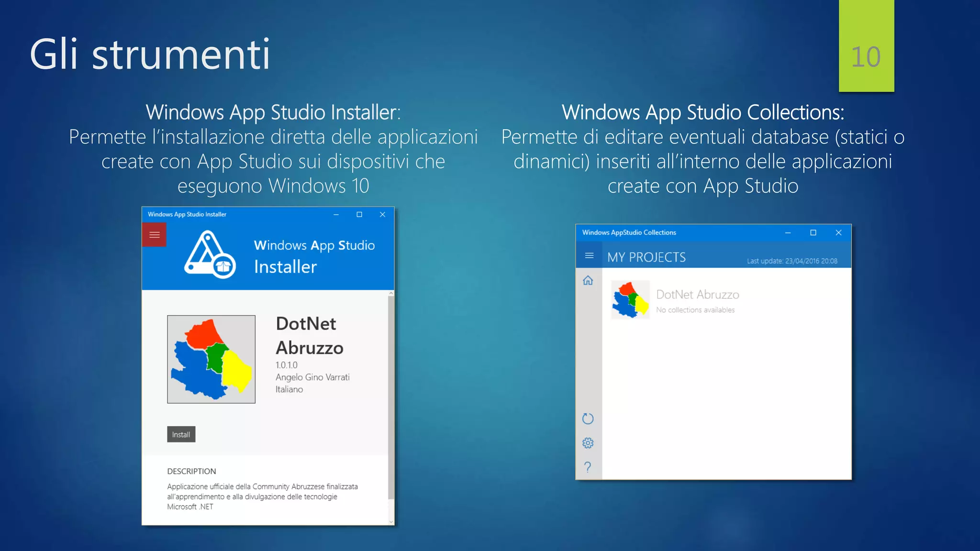Open Settings gear in Collections sidebar
The width and height of the screenshot is (980, 551).
588,443
